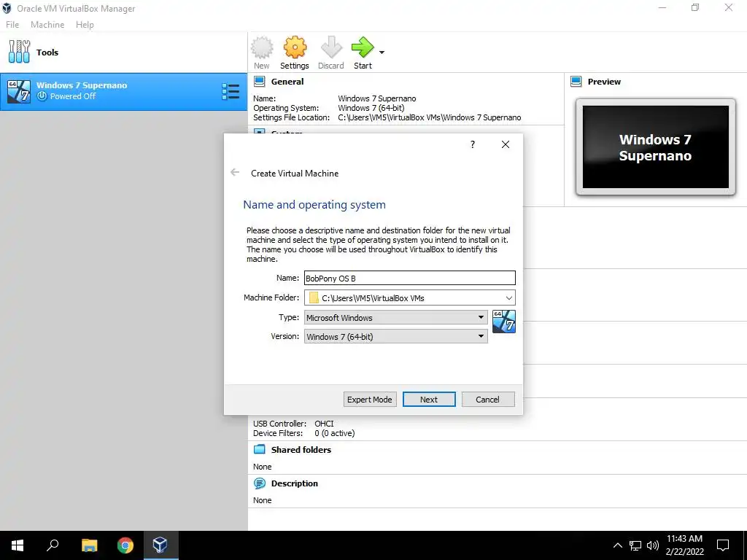Click the General section icon
747x560 pixels.
coord(259,82)
